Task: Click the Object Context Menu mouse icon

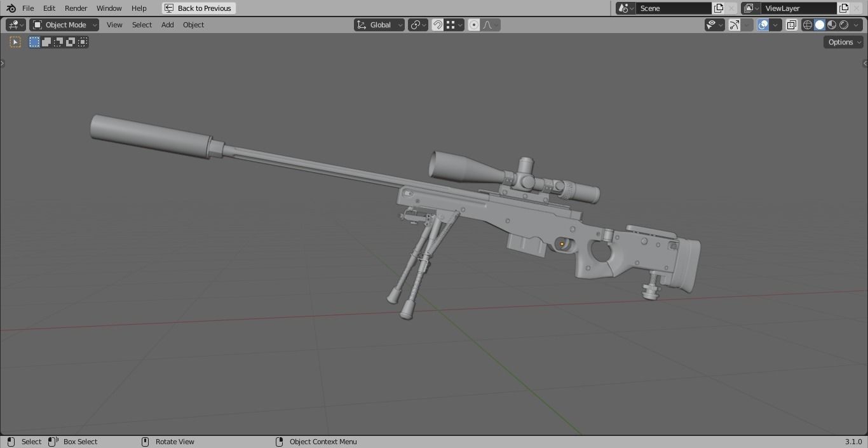Action: coord(279,442)
